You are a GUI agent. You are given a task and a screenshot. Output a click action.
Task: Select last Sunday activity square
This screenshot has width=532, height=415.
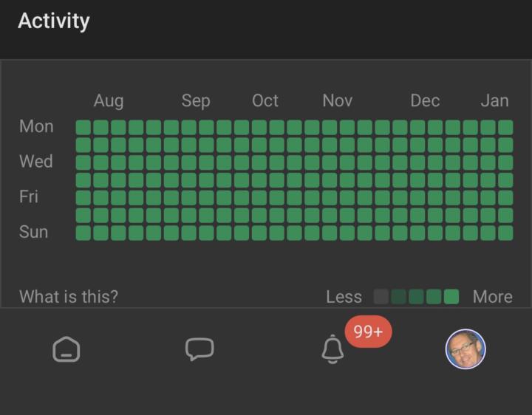pos(505,233)
